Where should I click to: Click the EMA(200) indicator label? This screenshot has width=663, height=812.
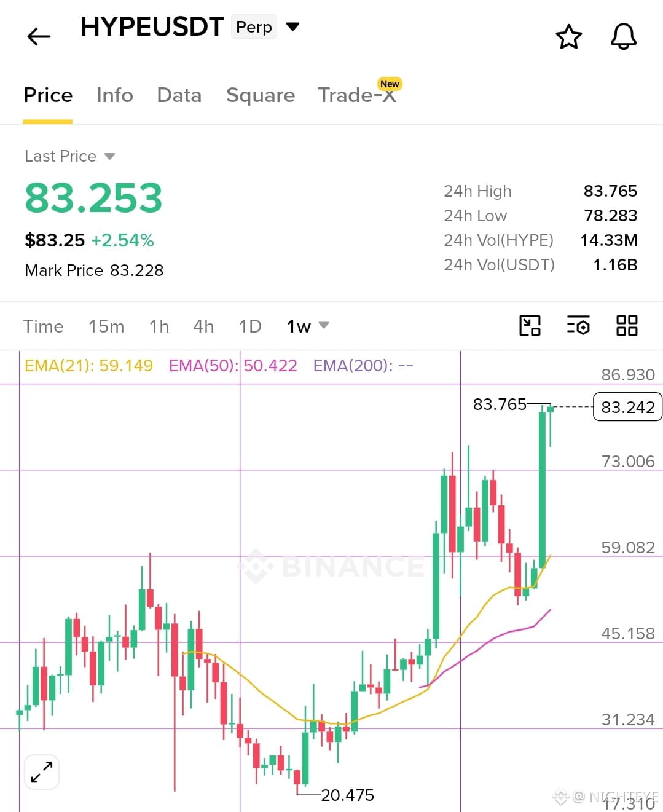pos(363,366)
